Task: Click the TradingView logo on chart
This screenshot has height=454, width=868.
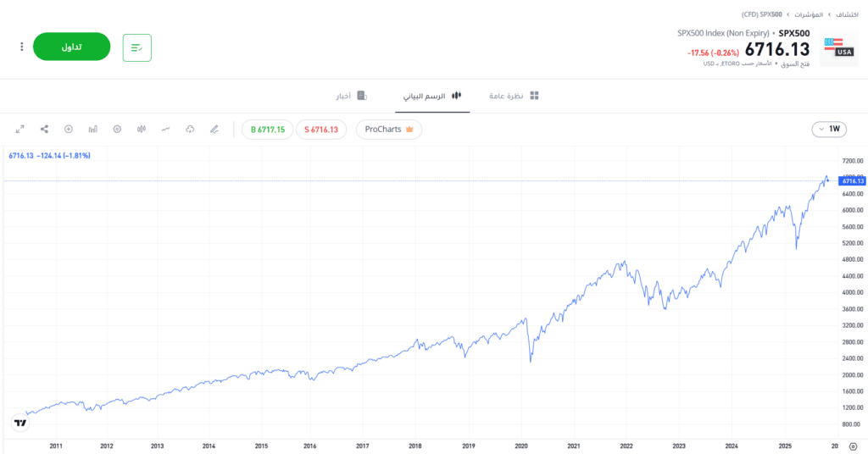Action: point(20,422)
